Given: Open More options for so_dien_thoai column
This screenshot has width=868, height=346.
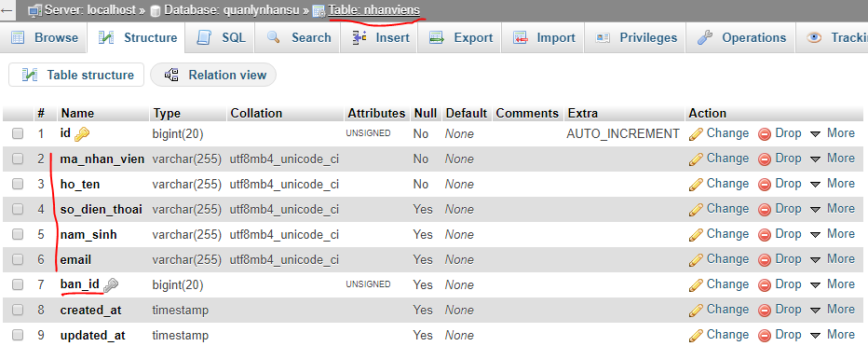Looking at the screenshot, I should 833,209.
